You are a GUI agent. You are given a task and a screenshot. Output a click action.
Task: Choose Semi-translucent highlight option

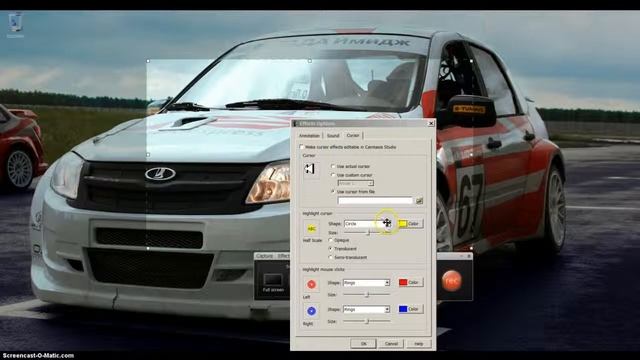coord(330,258)
